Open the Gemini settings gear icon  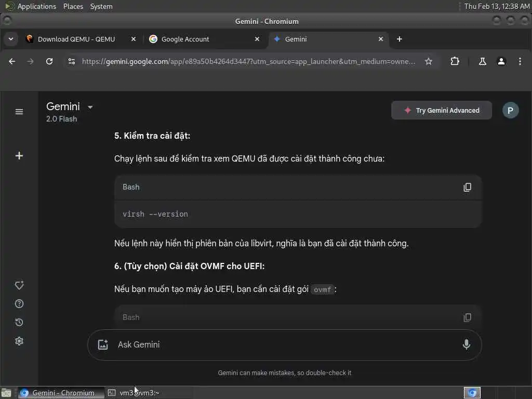[19, 341]
